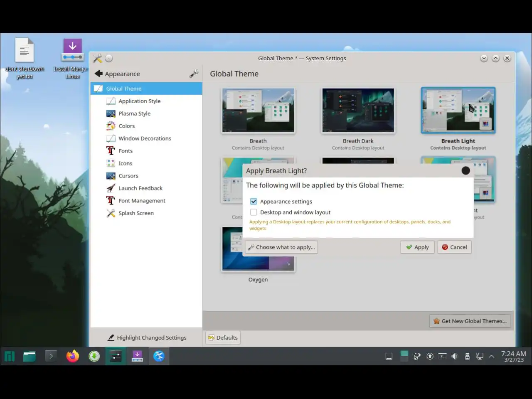Open Plasma Style settings
Screen dimensions: 532x399
[x=134, y=113]
